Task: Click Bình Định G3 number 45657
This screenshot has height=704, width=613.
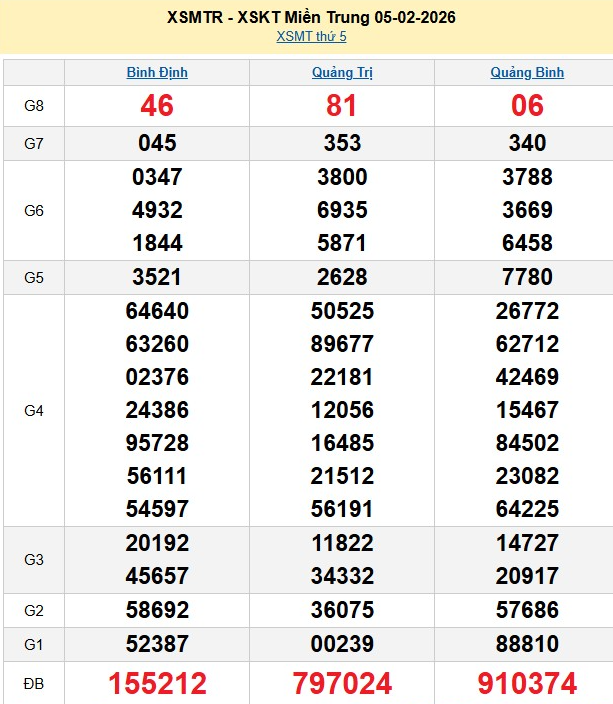Action: tap(157, 576)
